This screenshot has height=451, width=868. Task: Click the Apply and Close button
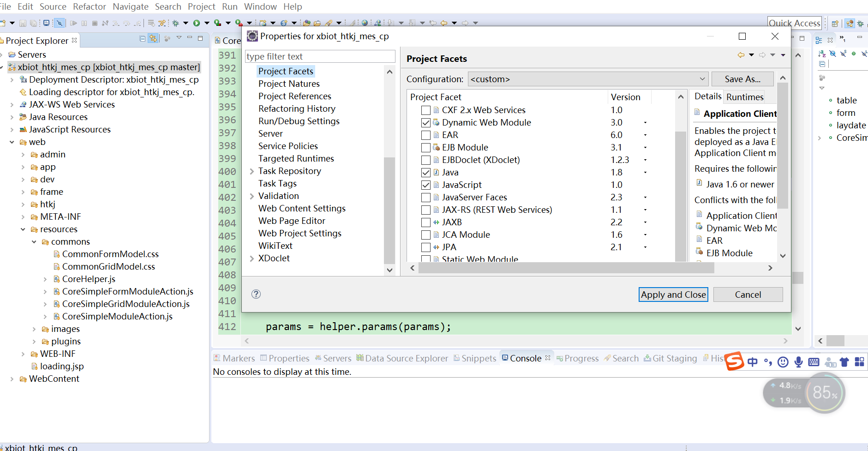[673, 294]
